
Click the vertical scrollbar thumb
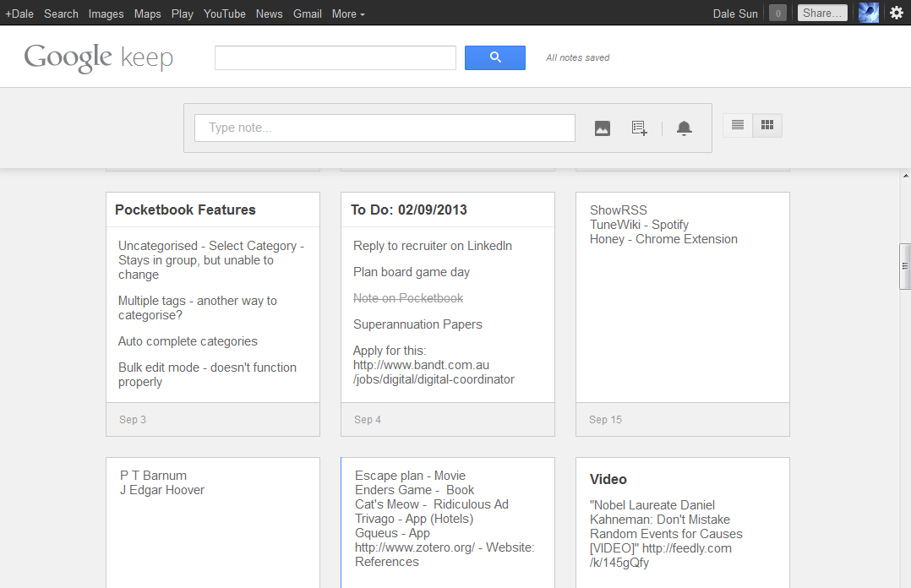[904, 266]
